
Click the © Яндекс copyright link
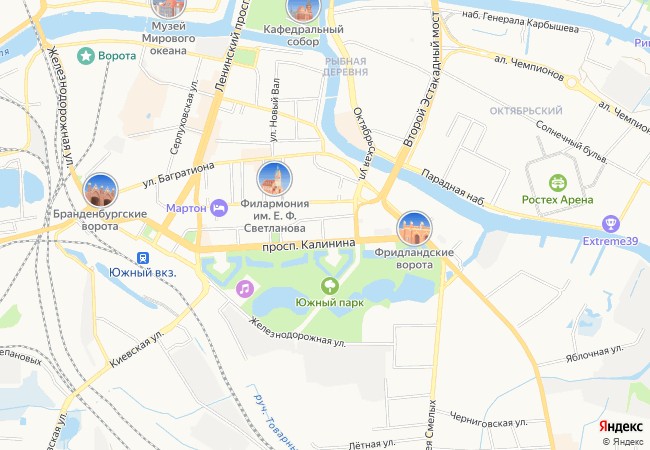623,442
